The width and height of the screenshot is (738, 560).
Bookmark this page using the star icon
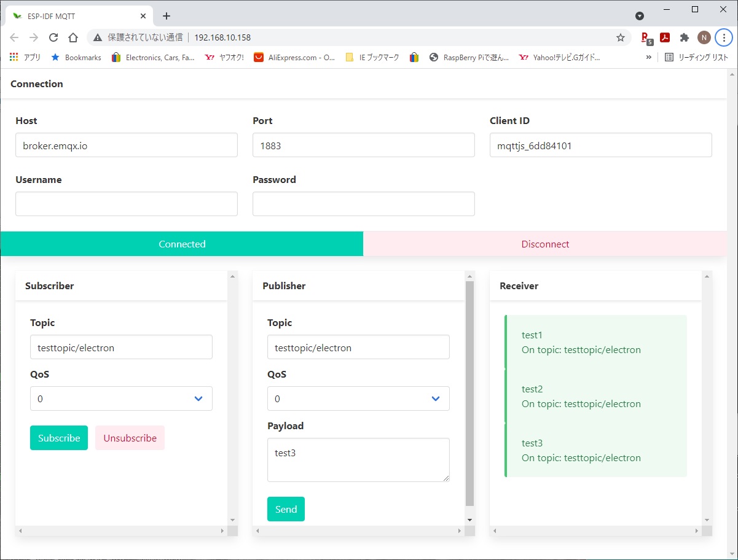tap(621, 37)
